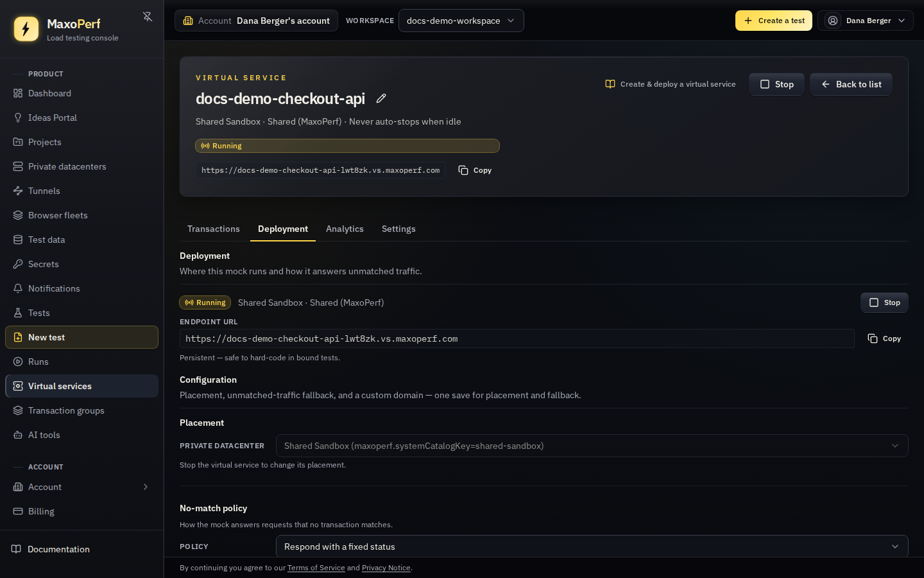Switch to the Analytics tab

[x=345, y=229]
